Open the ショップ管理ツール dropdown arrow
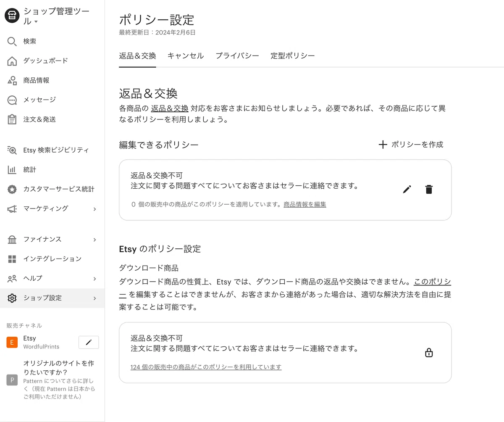504x422 pixels. (36, 22)
